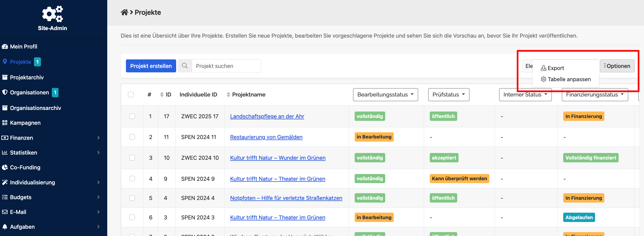
Task: Click the magnifying glass search icon
Action: 185,66
